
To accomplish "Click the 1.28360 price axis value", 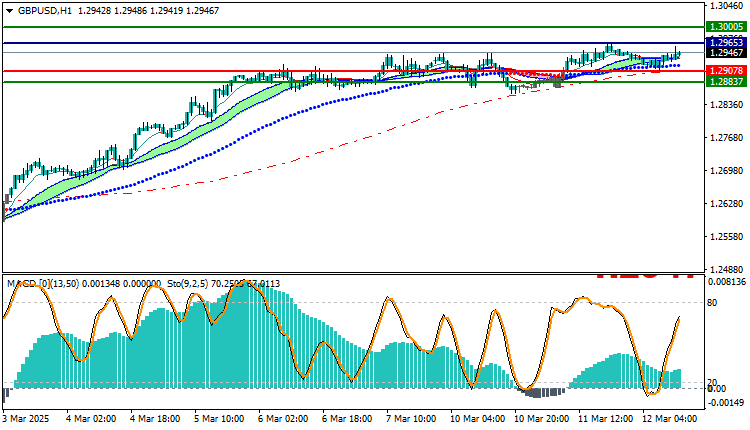I will click(727, 105).
